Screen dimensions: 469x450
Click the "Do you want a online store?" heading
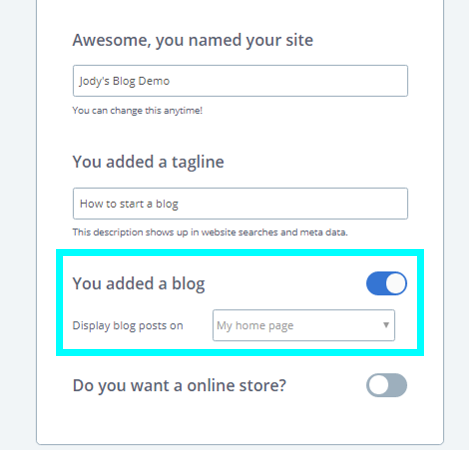[x=179, y=386]
